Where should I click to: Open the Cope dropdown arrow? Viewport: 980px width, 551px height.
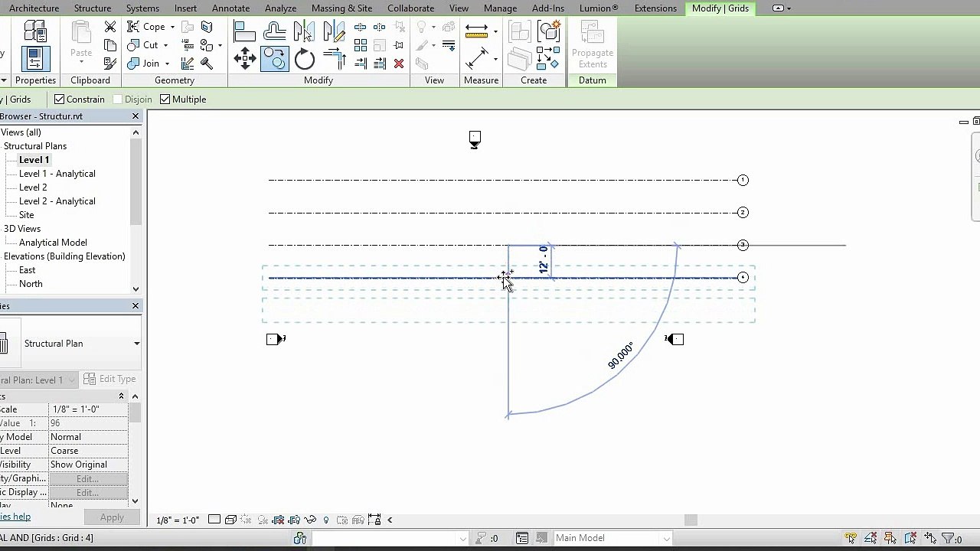tap(173, 27)
